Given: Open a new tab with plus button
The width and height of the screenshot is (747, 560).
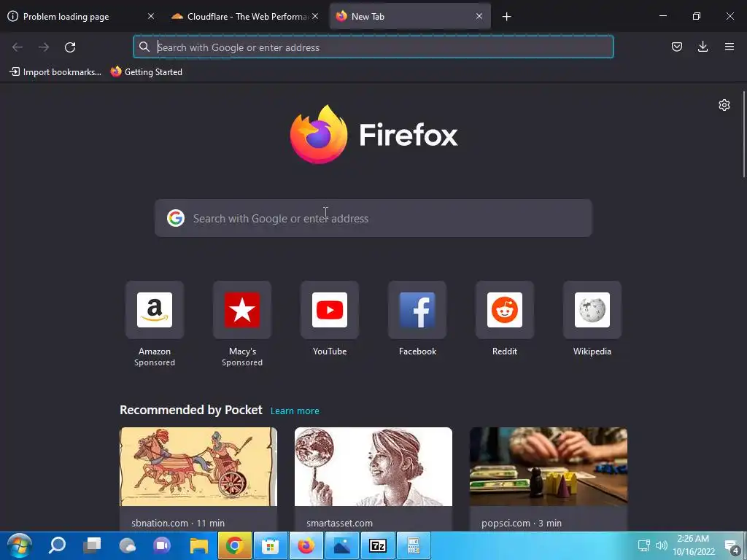Looking at the screenshot, I should [506, 17].
